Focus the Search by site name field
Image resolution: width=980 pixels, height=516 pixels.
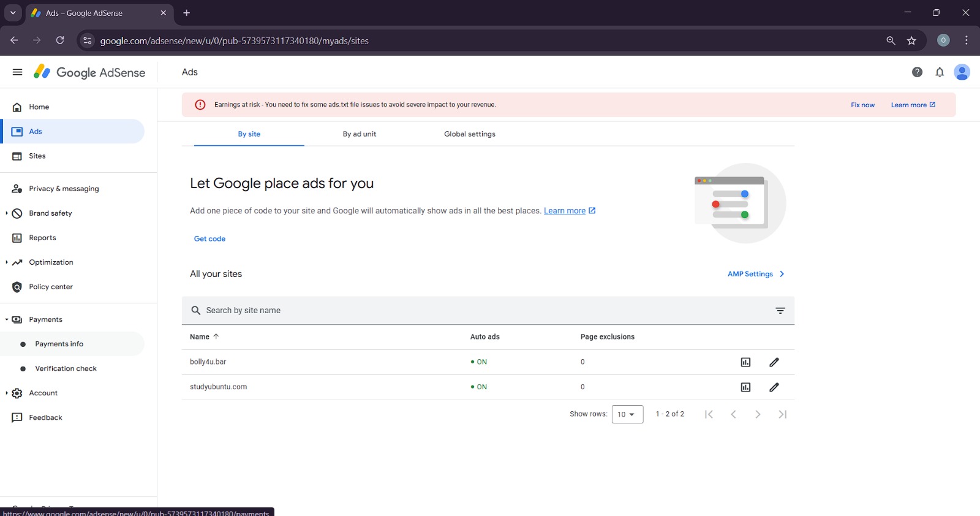[488, 311]
